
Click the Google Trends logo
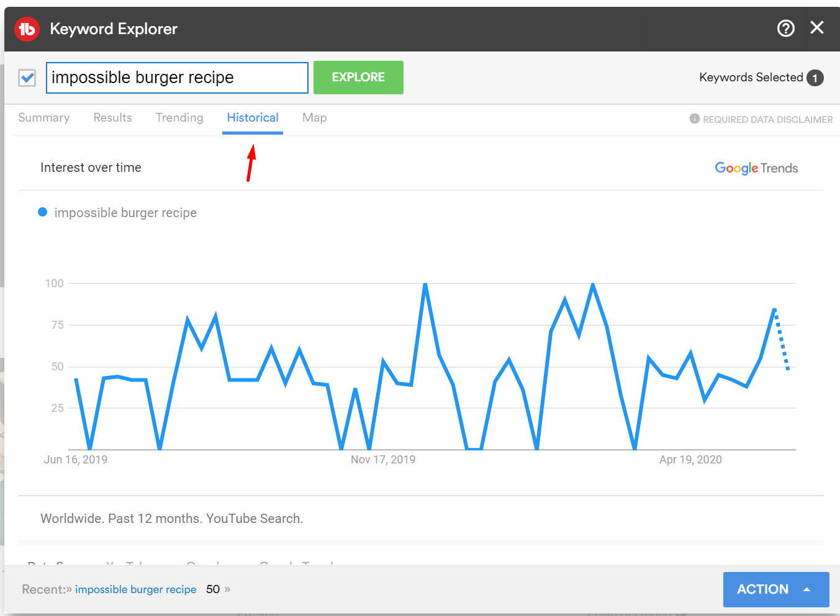(756, 168)
